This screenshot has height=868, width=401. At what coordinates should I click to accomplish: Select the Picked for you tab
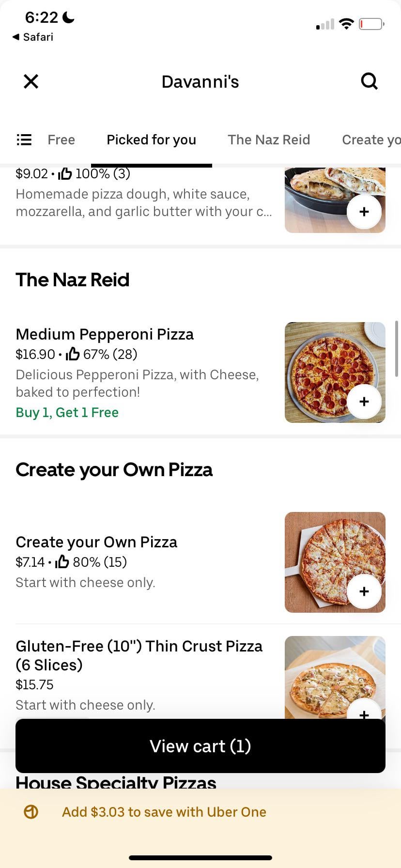tap(151, 140)
